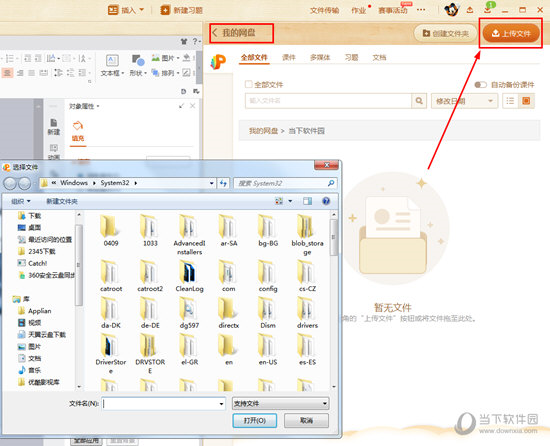The height and width of the screenshot is (446, 550).
Task: Switch to 全部文件 tab
Action: pos(254,58)
